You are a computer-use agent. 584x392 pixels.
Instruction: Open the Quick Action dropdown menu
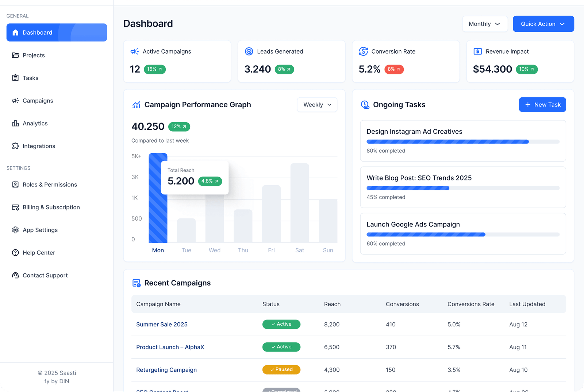543,24
